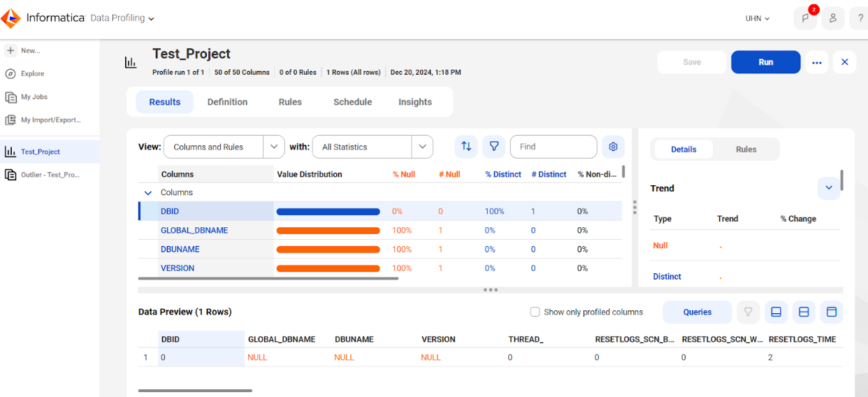Switch to the Results tab

[165, 102]
